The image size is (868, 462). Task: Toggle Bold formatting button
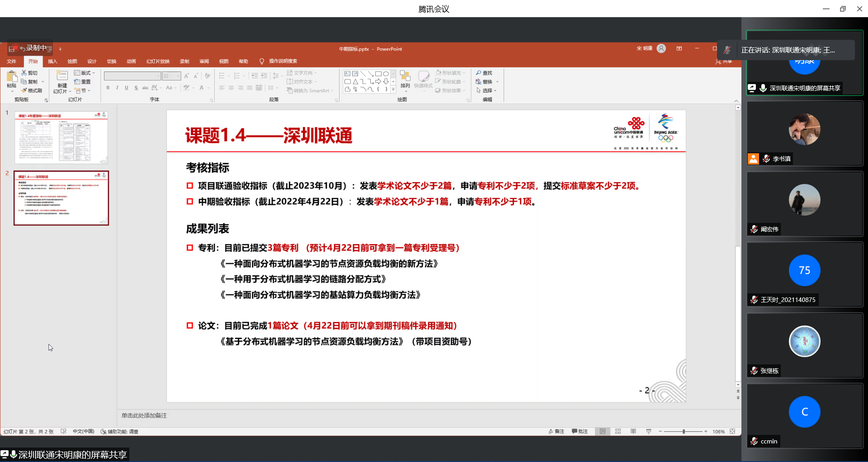pos(108,88)
